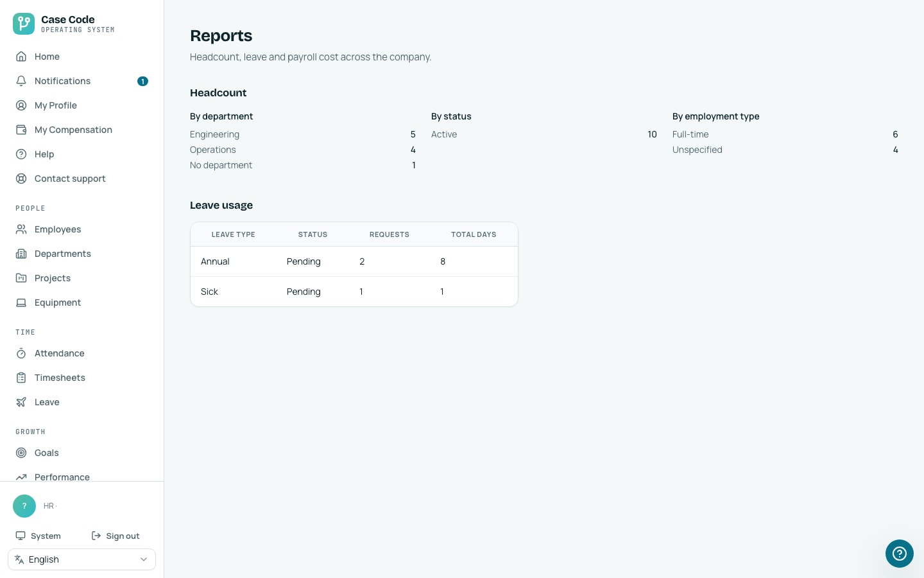The image size is (924, 578).
Task: Click the Attendance timer icon
Action: (21, 353)
